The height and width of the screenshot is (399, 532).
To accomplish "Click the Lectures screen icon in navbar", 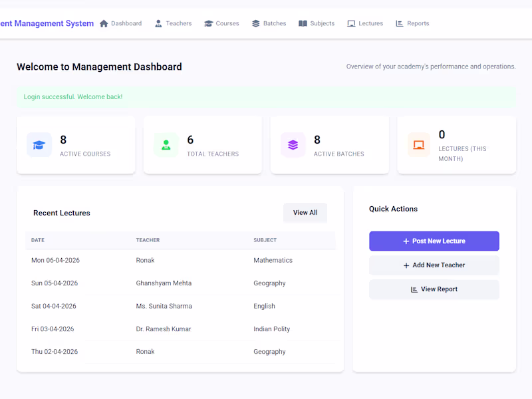I will pos(351,23).
